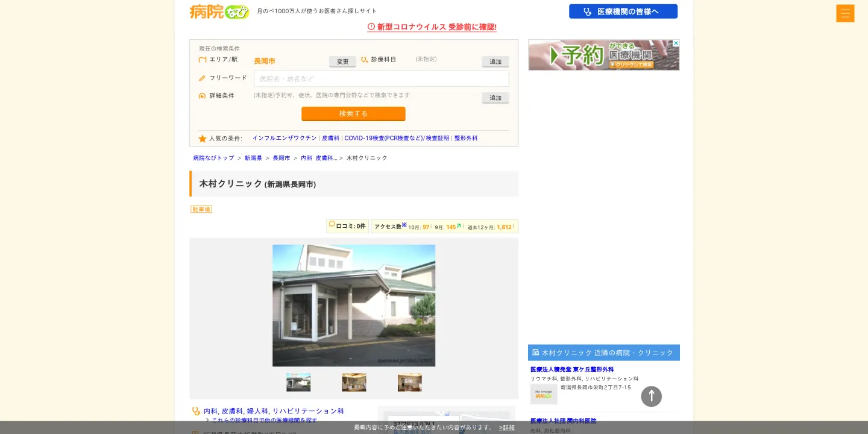868x434 pixels.
Task: Click the 医療機関の皆様へ stethoscope button
Action: point(623,11)
